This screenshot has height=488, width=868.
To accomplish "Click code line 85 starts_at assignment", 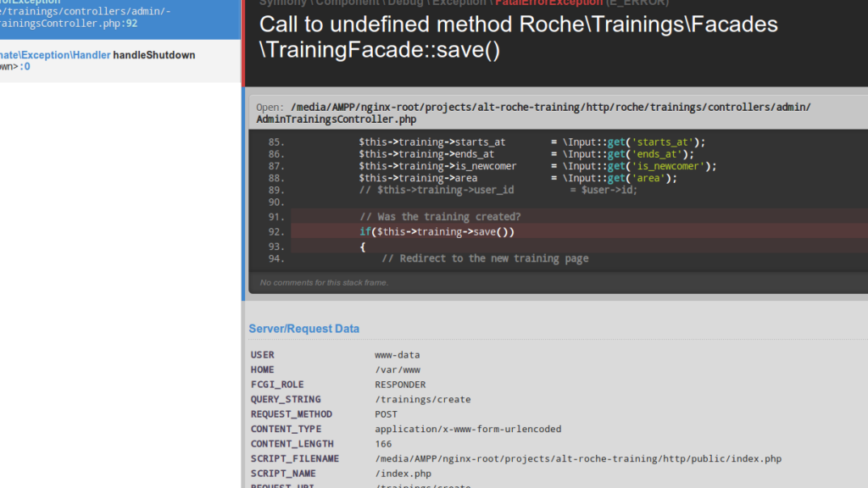I will (532, 142).
